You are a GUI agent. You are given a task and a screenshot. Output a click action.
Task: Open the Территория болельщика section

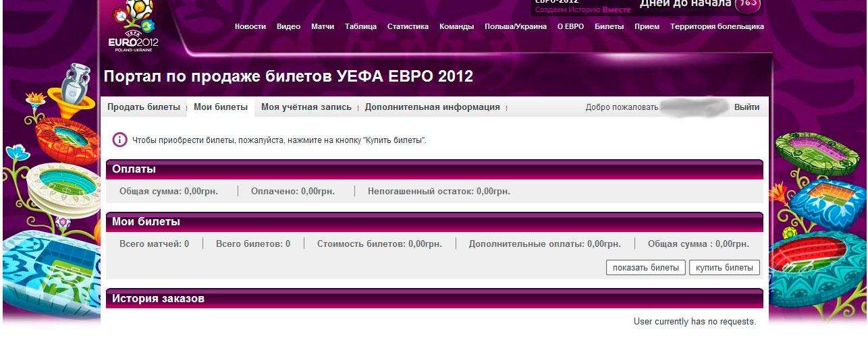coord(717,27)
